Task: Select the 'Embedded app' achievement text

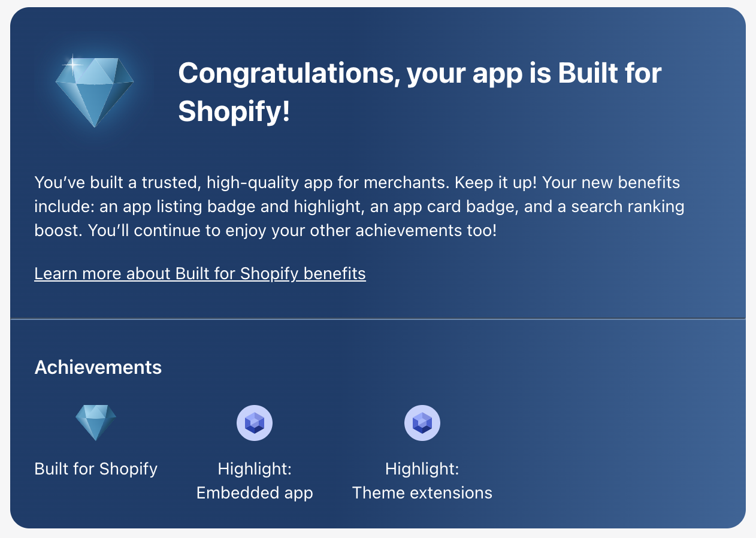Action: click(255, 493)
